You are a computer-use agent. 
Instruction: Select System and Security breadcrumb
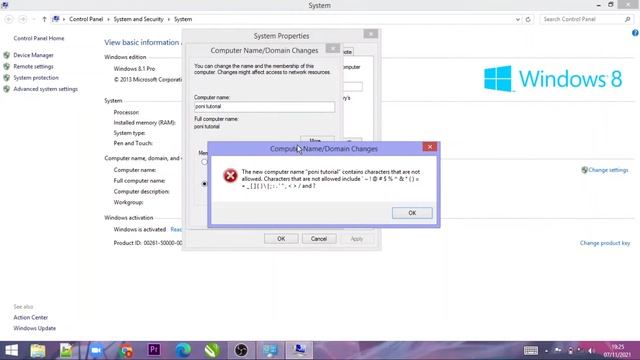(138, 19)
